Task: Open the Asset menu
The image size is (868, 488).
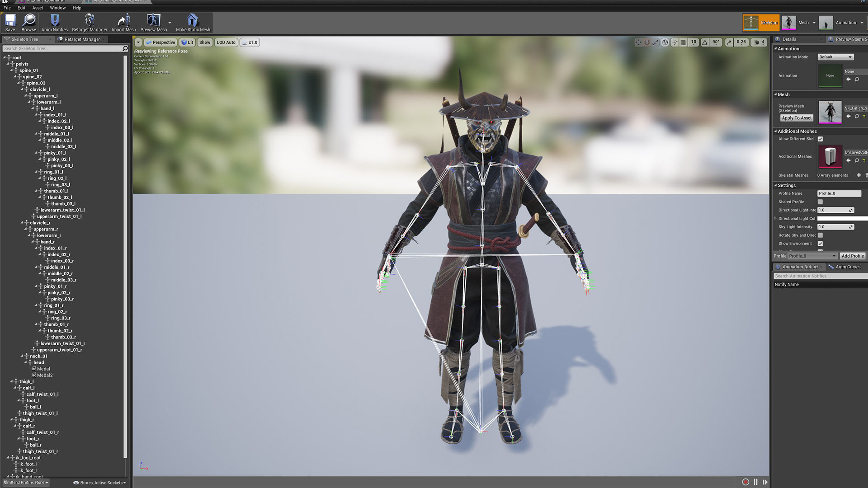Action: point(38,8)
